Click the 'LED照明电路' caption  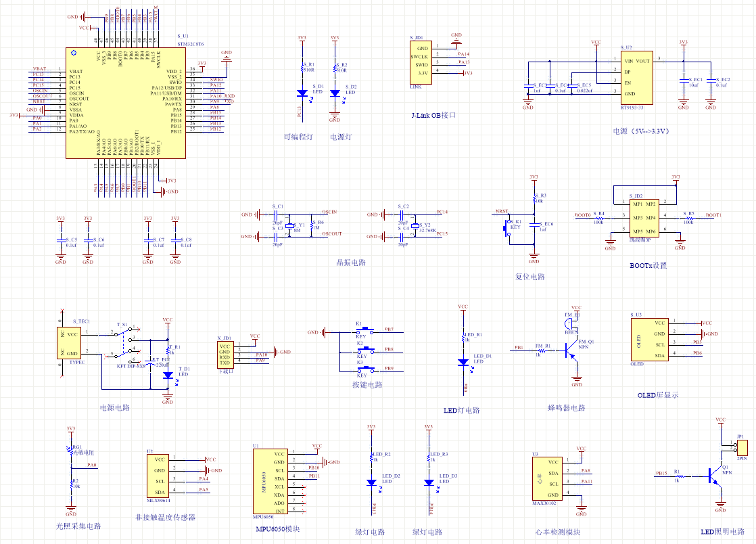723,532
